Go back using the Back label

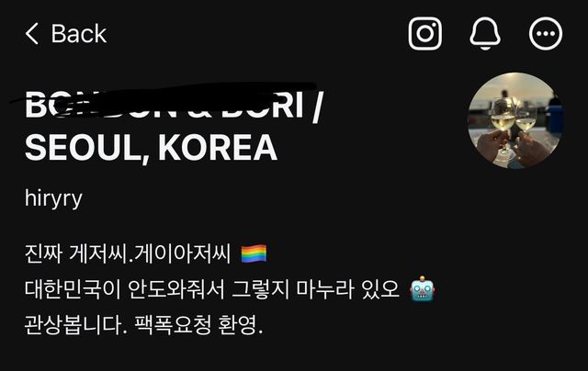(79, 34)
